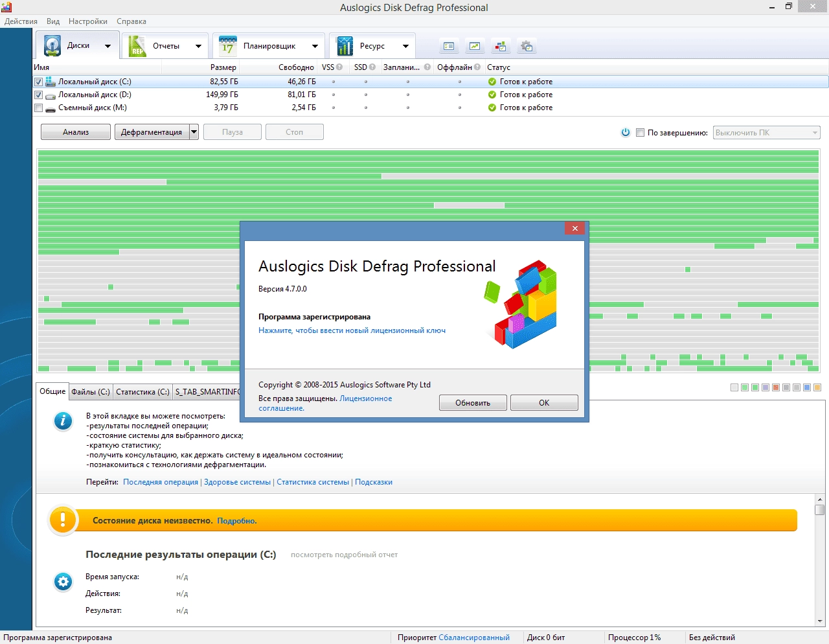Open the Настройки menu
The height and width of the screenshot is (644, 829).
pyautogui.click(x=88, y=21)
